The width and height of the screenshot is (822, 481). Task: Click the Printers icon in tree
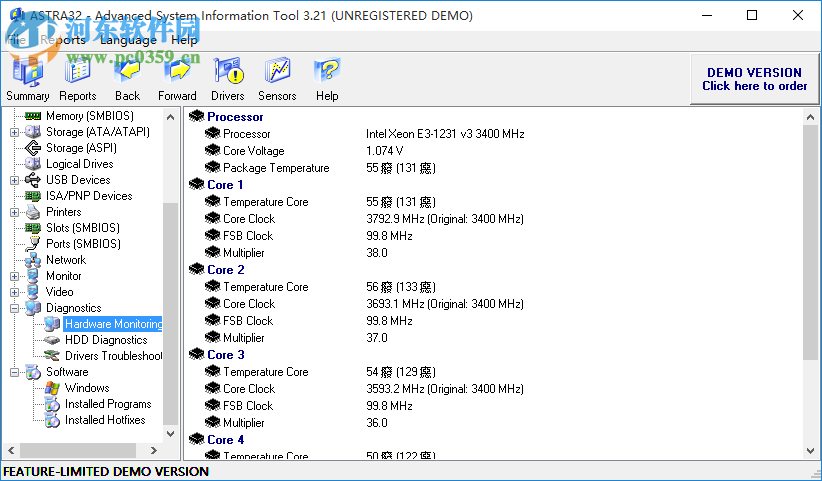(33, 212)
